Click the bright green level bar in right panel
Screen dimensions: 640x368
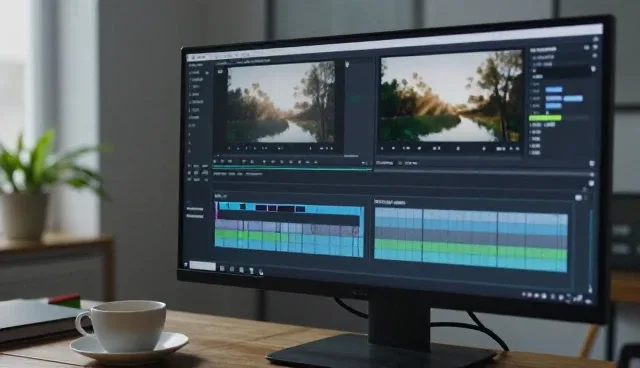click(x=545, y=118)
